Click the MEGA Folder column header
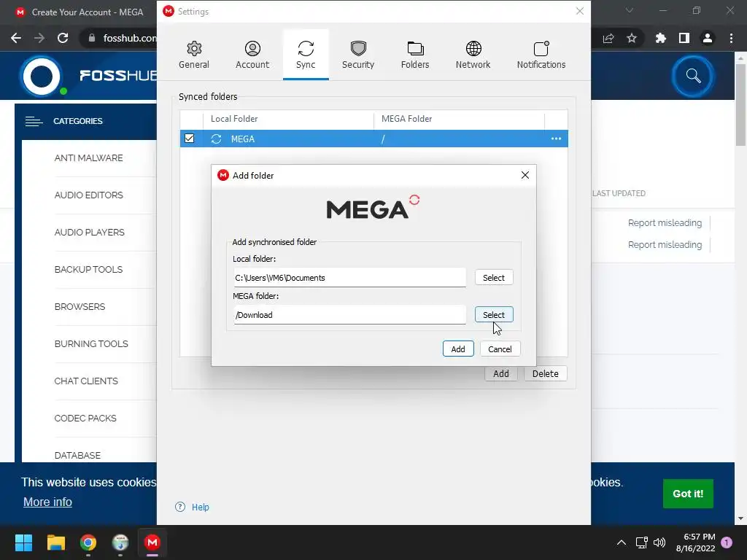The height and width of the screenshot is (560, 747). [459, 119]
